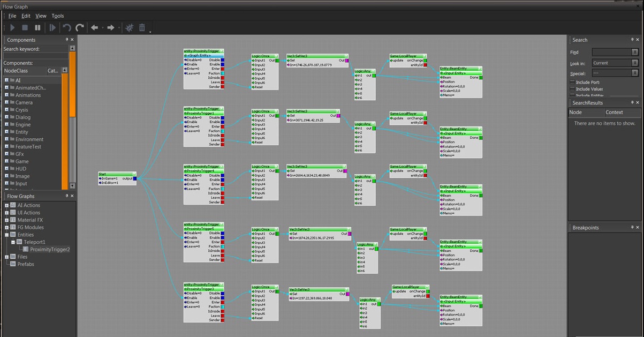Expand the UI Actions tree node
644x337 pixels.
(x=7, y=213)
